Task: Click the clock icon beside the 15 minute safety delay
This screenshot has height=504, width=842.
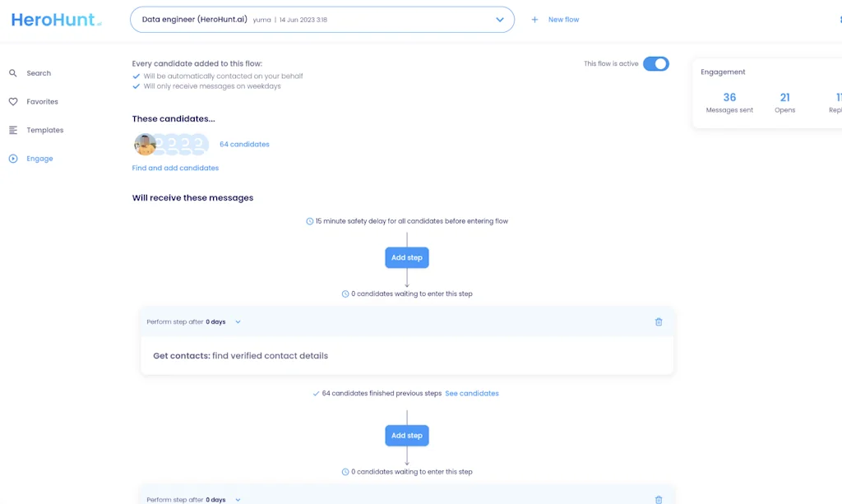Action: [310, 220]
